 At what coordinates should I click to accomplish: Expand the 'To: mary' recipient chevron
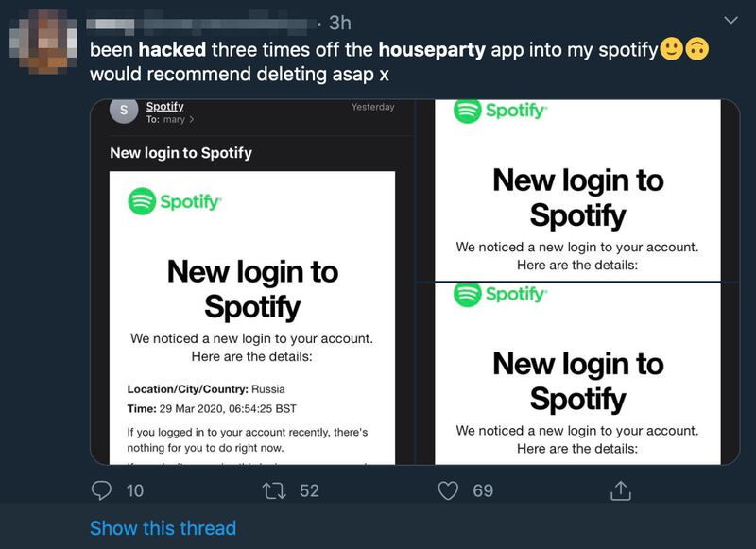tap(192, 119)
